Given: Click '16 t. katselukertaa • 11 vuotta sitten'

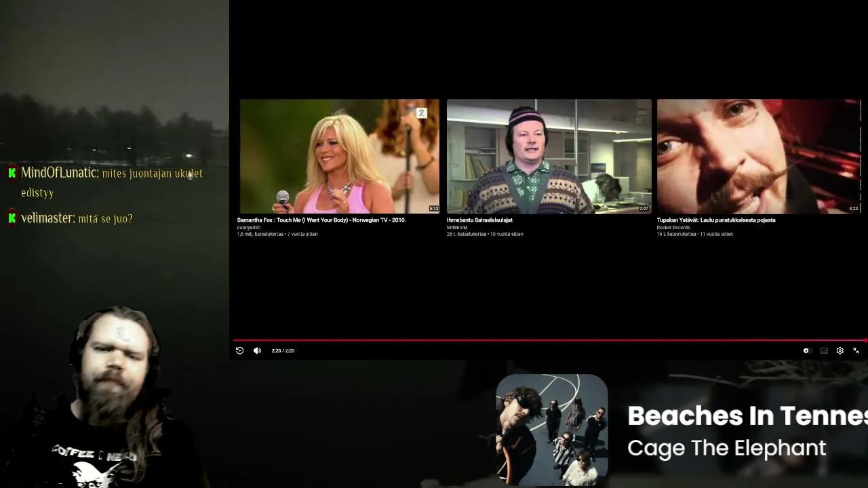Looking at the screenshot, I should [695, 235].
